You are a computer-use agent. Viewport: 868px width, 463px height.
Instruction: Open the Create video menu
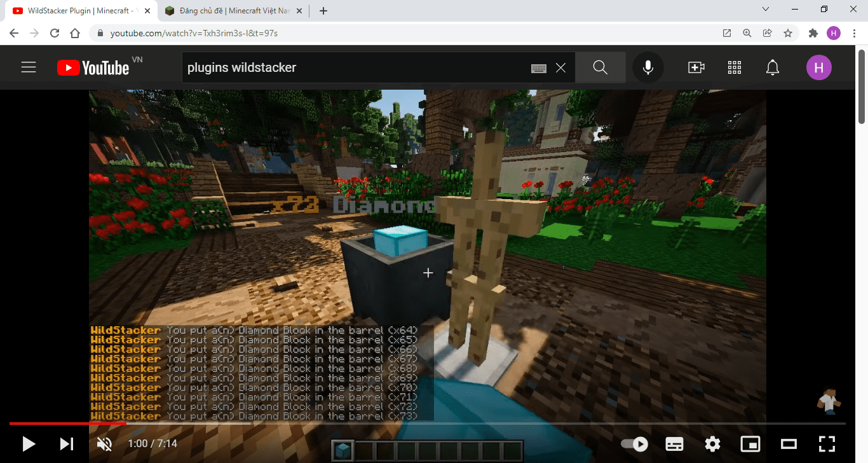(696, 67)
